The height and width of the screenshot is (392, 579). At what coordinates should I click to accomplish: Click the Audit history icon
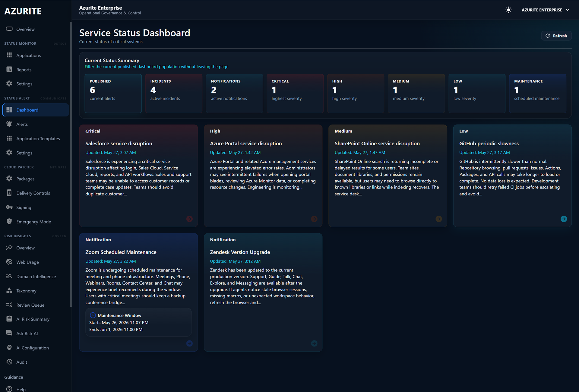[9, 362]
